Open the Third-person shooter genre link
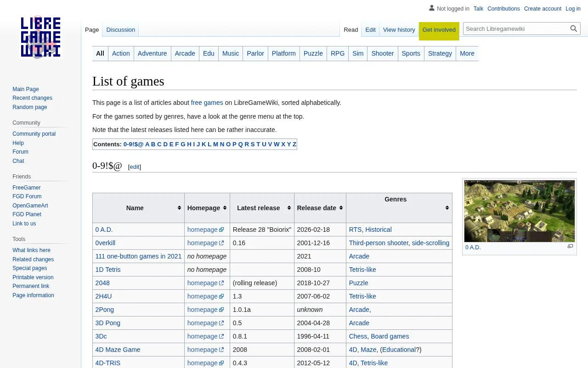 [x=379, y=243]
